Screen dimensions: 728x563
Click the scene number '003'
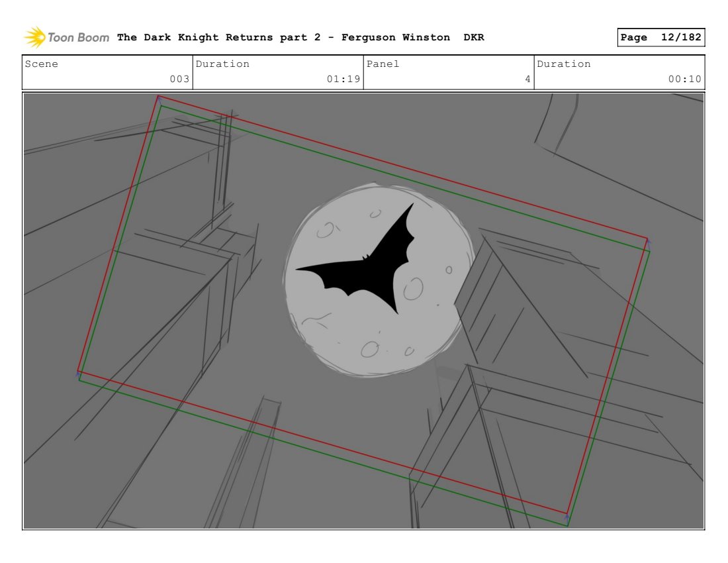pos(179,79)
